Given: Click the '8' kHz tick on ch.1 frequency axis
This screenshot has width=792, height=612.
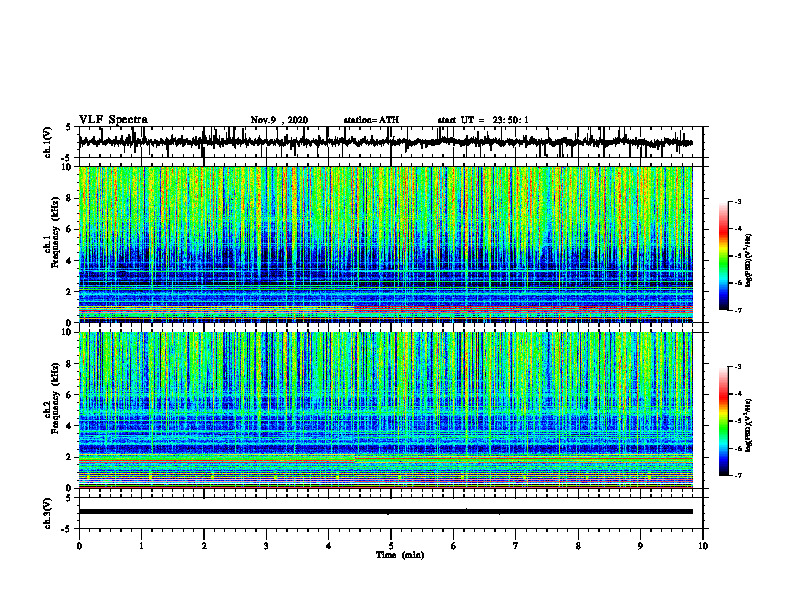Looking at the screenshot, I should [71, 198].
